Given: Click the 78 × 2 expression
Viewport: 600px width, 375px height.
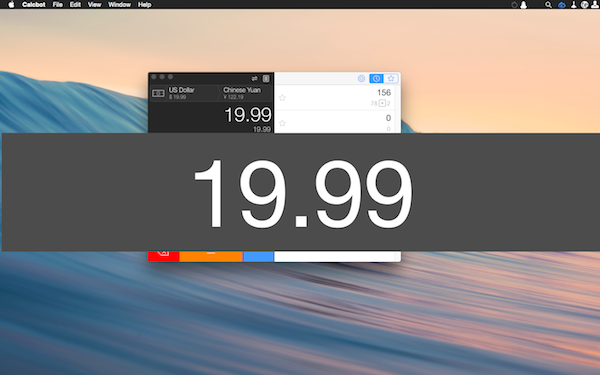Looking at the screenshot, I should coord(380,103).
